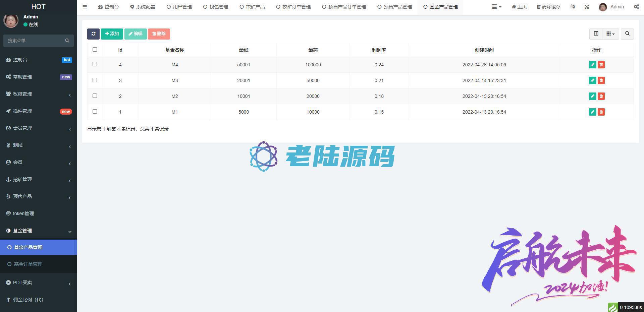This screenshot has height=312, width=644.
Task: Click the HOT logo title
Action: click(x=38, y=7)
